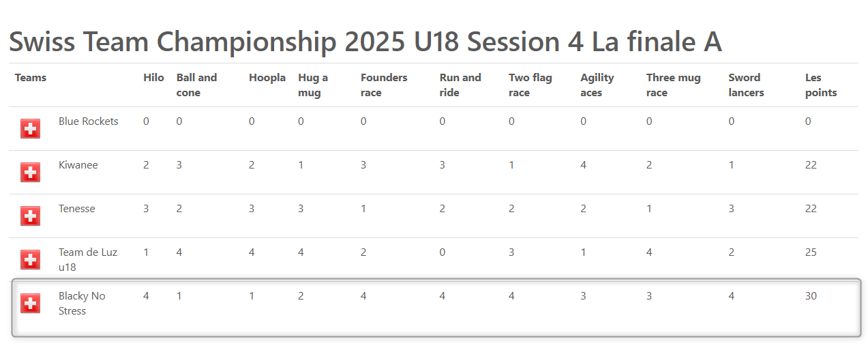Click the Swiss flag icon beside Kiwanee
Image resolution: width=868 pixels, height=350 pixels.
30,172
